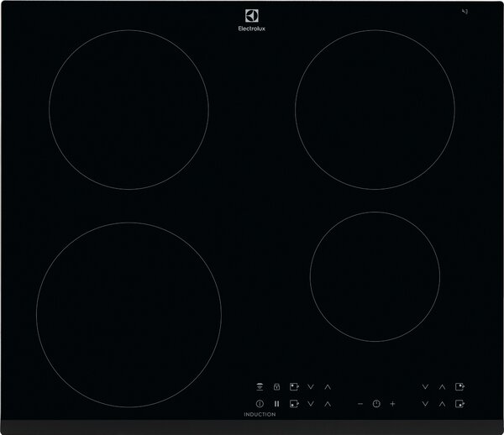Lower heat with front-right zone down arrow
The width and height of the screenshot is (504, 435).
(425, 404)
